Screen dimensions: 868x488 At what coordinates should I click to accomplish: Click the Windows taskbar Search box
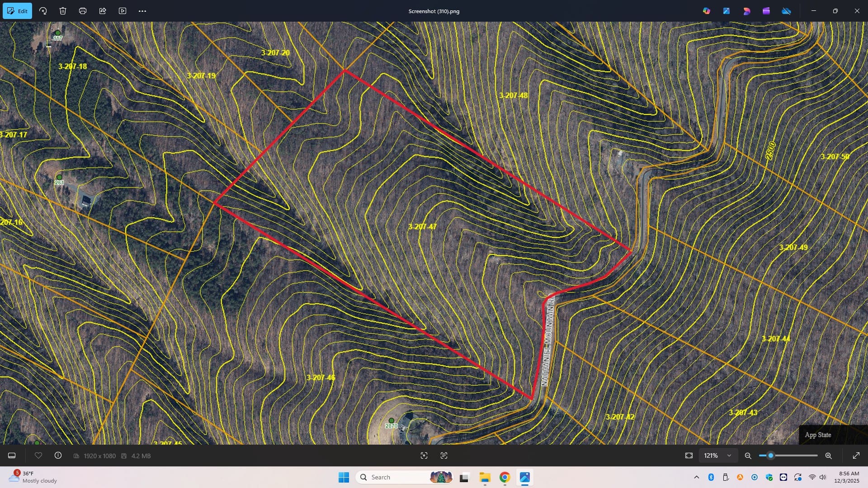pyautogui.click(x=389, y=477)
